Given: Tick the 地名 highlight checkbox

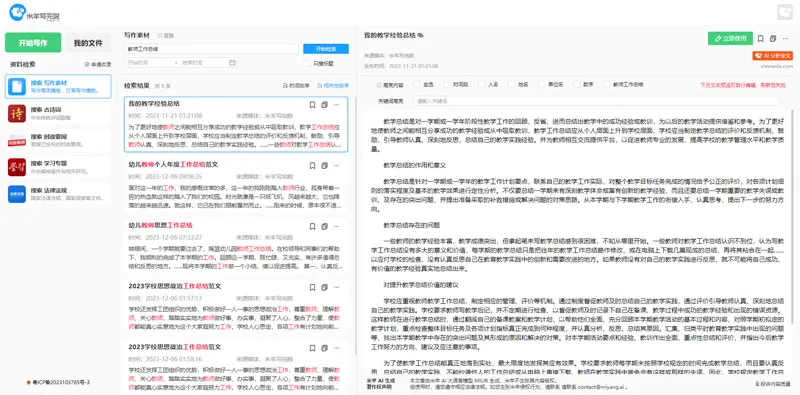Looking at the screenshot, I should (511, 84).
